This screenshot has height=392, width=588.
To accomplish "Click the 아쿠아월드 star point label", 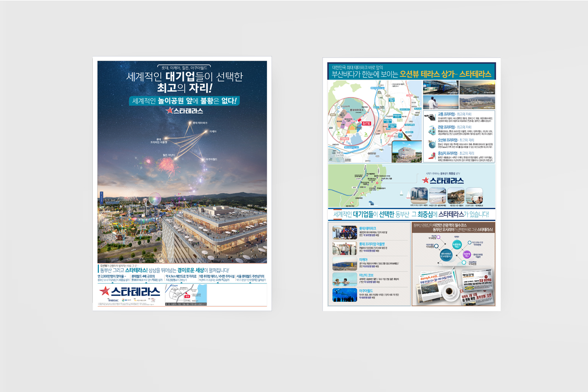I will pyautogui.click(x=211, y=159).
